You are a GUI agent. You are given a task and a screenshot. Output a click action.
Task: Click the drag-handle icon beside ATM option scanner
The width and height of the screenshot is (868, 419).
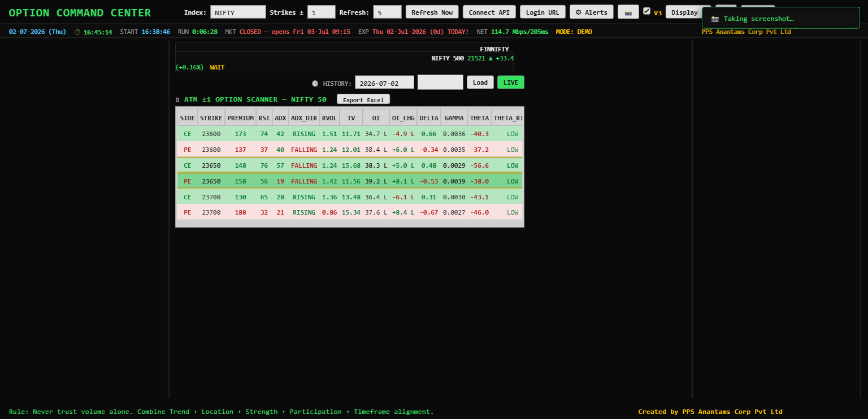pos(177,99)
